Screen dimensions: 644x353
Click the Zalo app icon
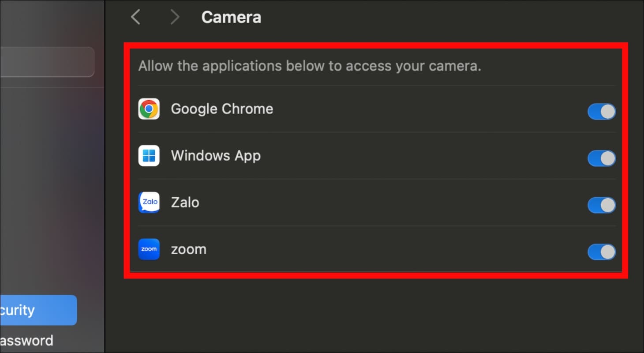(149, 203)
